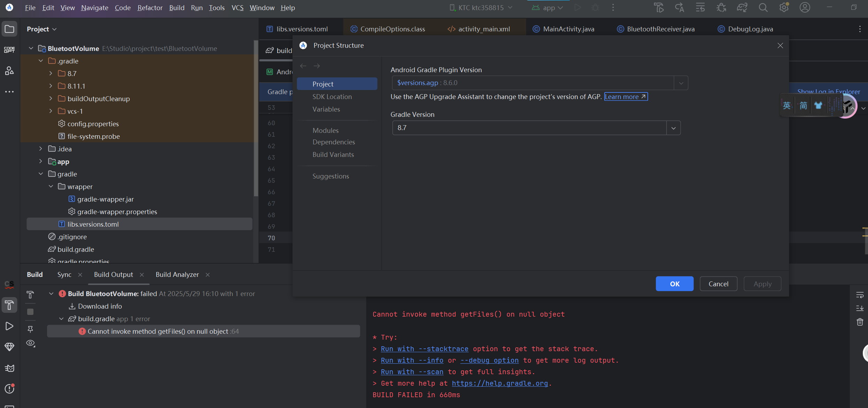Open the Project view mode dropdown
868x408 pixels.
(41, 29)
